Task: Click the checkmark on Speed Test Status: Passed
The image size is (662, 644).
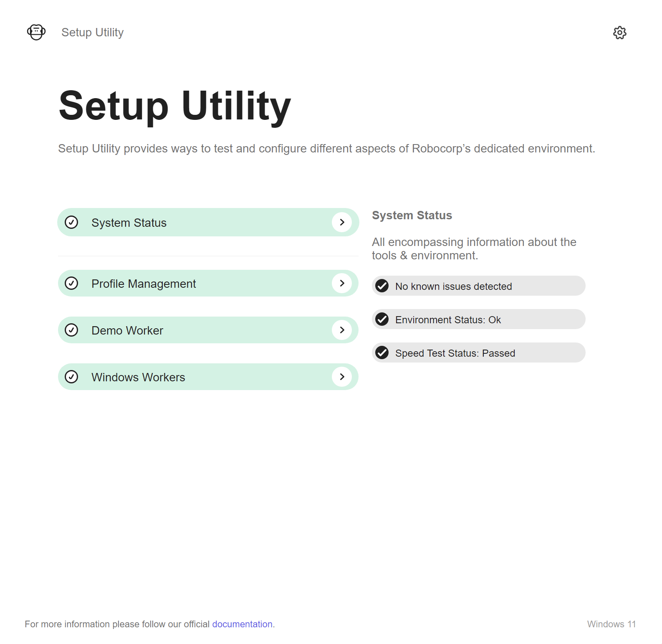Action: (x=382, y=352)
